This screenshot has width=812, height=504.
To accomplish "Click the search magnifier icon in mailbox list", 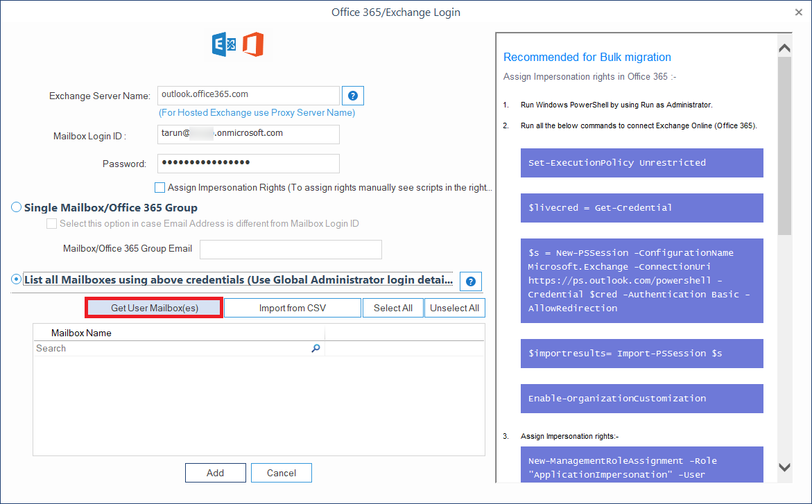I will [x=316, y=349].
